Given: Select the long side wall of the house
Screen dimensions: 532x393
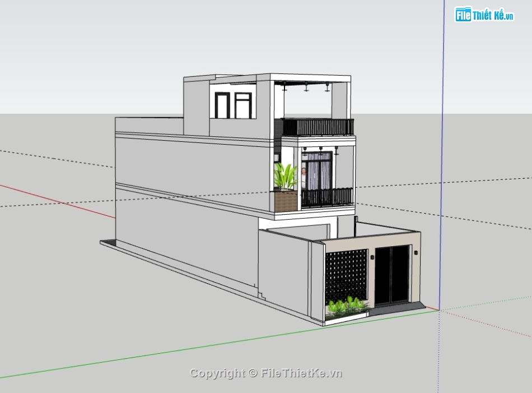Looking at the screenshot, I should [193, 204].
